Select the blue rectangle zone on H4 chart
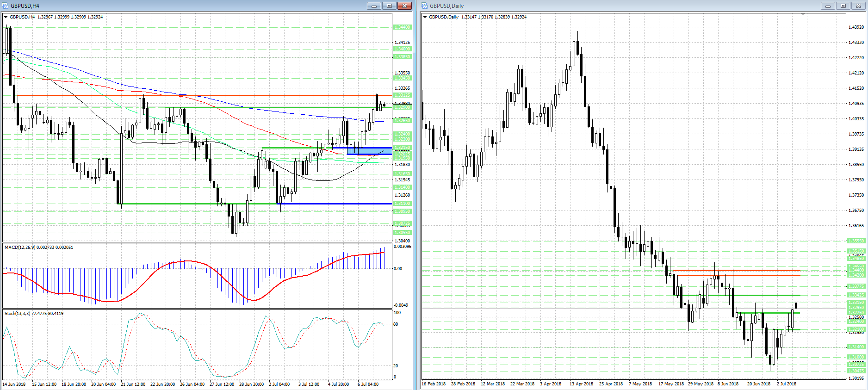 [x=370, y=151]
